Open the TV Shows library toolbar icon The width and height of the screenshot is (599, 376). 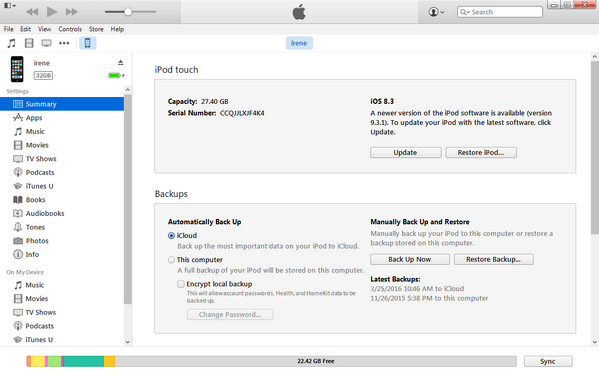47,43
